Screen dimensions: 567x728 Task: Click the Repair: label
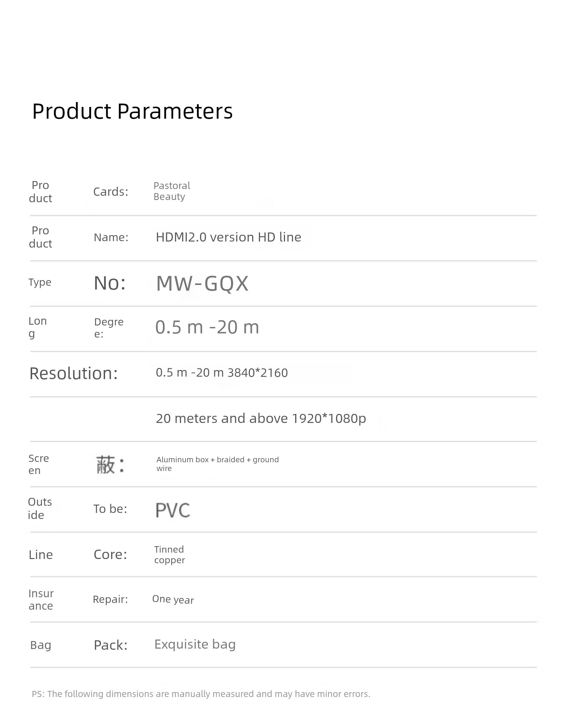[x=110, y=599]
